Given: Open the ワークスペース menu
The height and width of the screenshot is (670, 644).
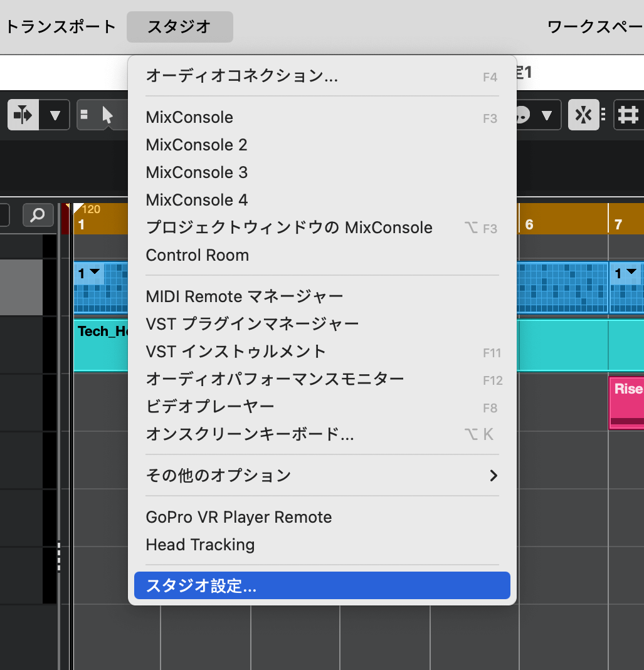Looking at the screenshot, I should (595, 27).
